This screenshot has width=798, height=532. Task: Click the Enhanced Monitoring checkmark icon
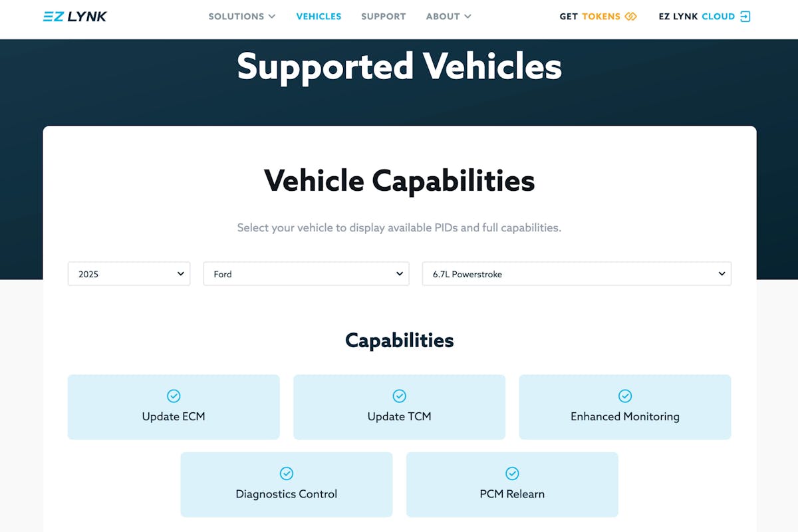click(x=625, y=396)
